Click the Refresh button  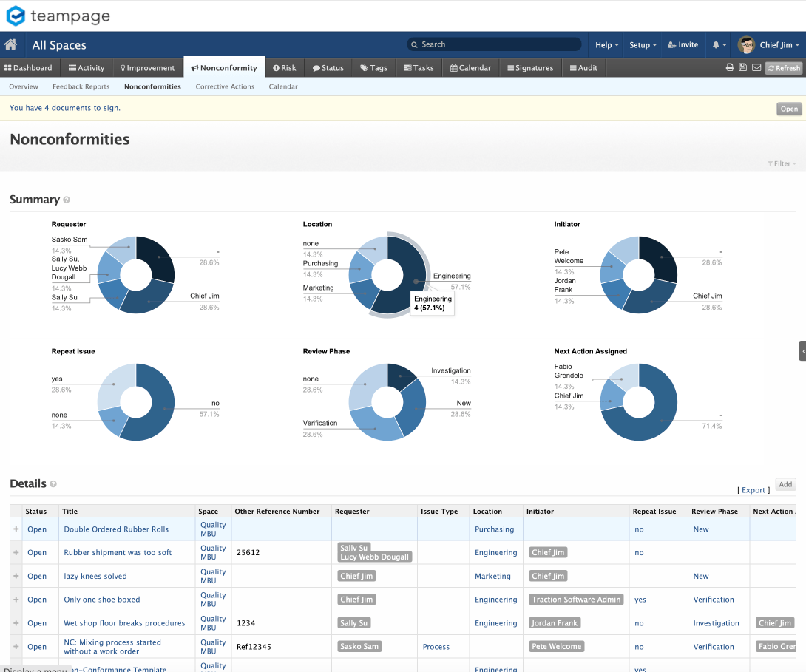[784, 68]
